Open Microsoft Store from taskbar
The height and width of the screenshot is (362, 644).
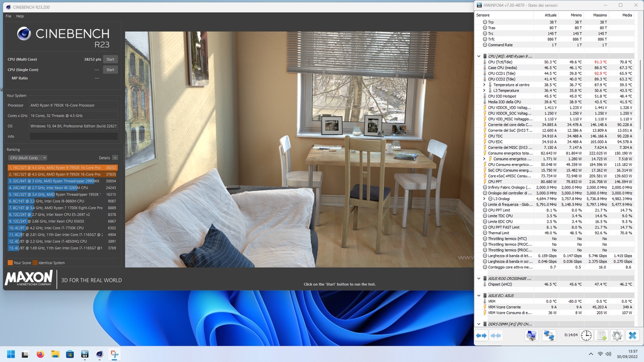click(70, 354)
